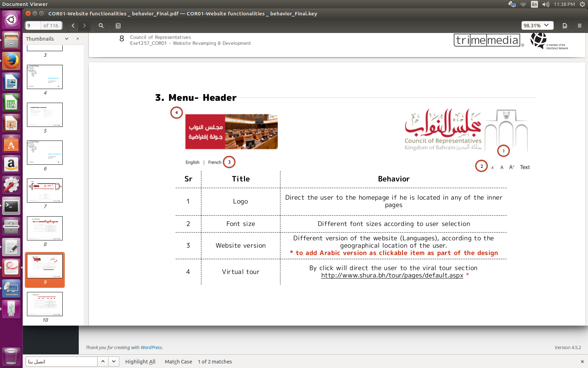588x368 pixels.
Task: Click the 11:38 PM clock
Action: pyautogui.click(x=564, y=4)
